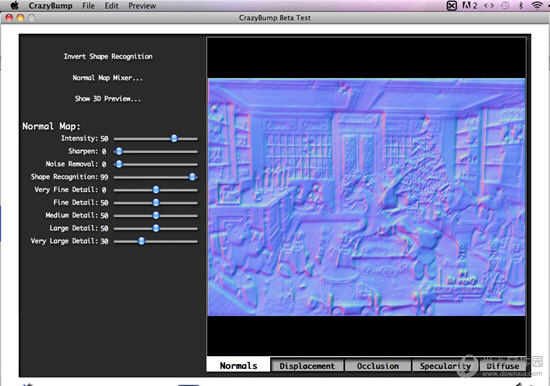The height and width of the screenshot is (386, 550).
Task: Click the Adobe status icon in menu bar
Action: tap(470, 5)
